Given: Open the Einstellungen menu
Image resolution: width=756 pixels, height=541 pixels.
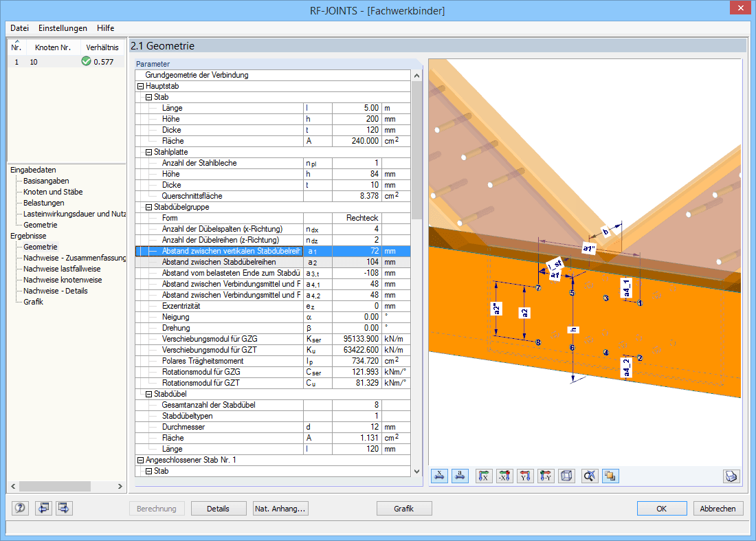Looking at the screenshot, I should point(63,28).
